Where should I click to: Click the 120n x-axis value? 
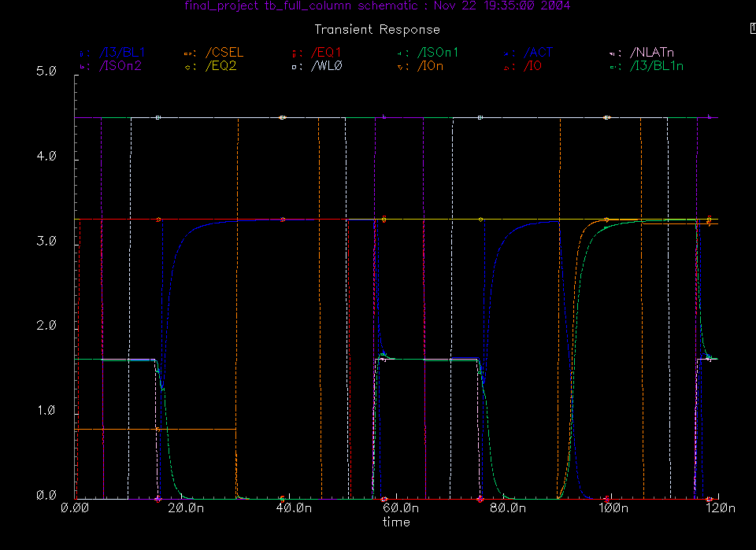(x=721, y=508)
